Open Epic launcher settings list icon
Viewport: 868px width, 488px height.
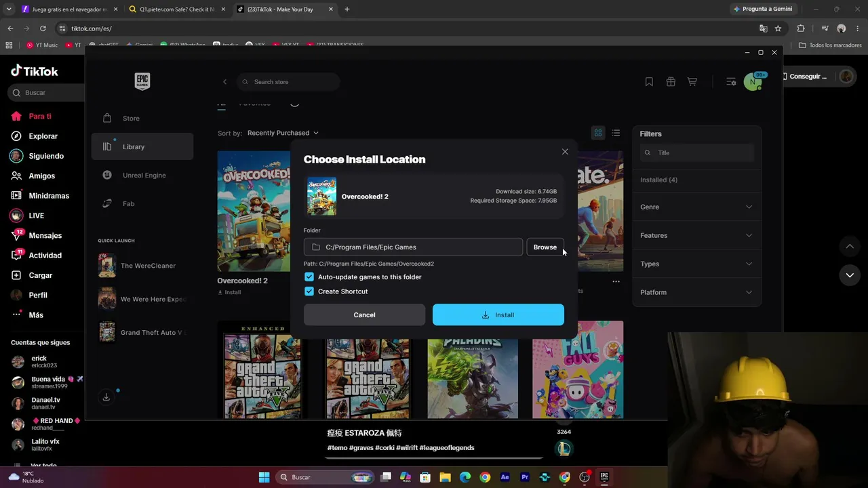(x=731, y=82)
